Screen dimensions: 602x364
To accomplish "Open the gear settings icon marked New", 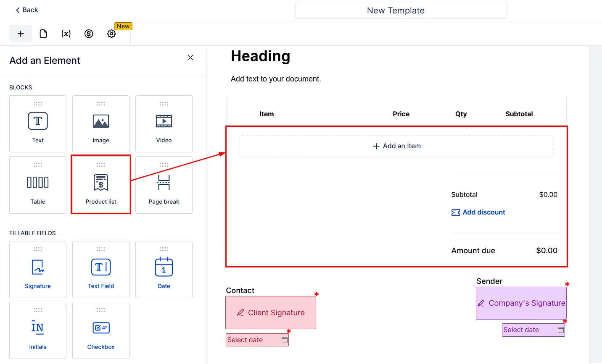I will (111, 34).
